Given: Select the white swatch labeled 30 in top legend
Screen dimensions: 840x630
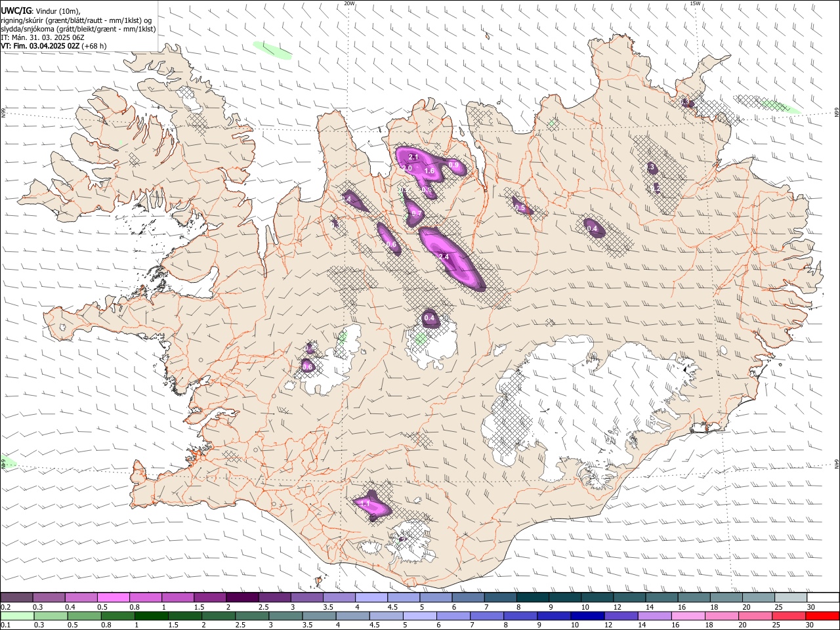Looking at the screenshot, I should [x=823, y=597].
